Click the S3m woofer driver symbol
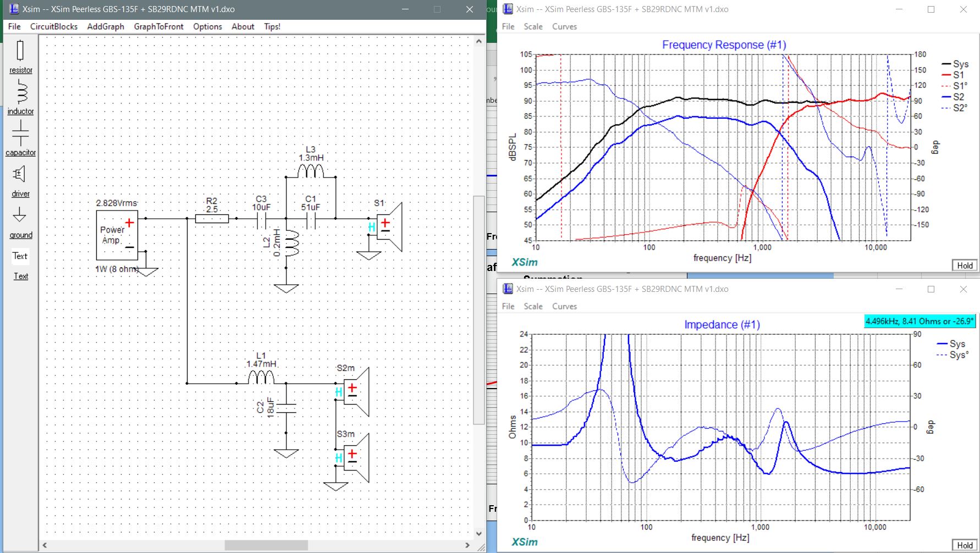Screen dimensions: 980x553 click(x=356, y=457)
